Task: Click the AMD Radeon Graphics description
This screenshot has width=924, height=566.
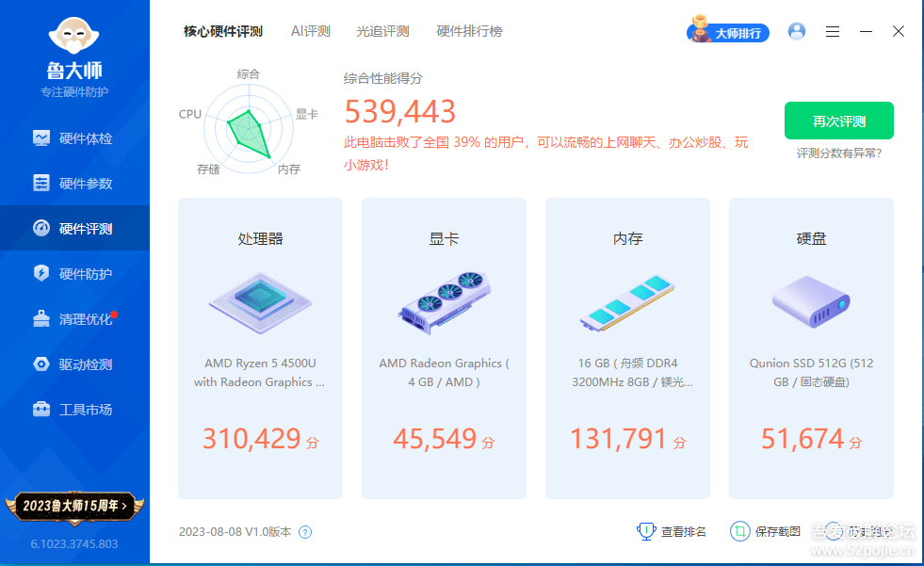Action: pyautogui.click(x=444, y=372)
